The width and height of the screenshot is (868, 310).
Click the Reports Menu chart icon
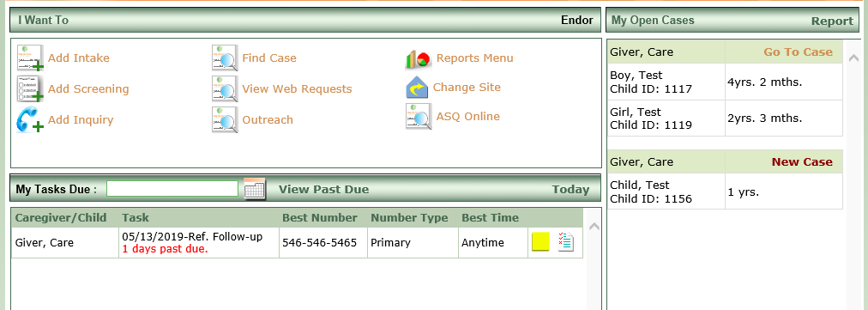pos(419,58)
